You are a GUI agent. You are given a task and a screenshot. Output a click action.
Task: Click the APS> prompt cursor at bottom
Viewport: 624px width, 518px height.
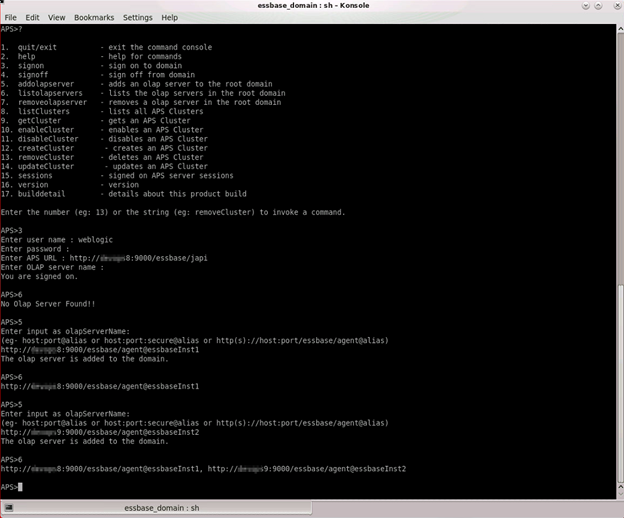(20, 487)
